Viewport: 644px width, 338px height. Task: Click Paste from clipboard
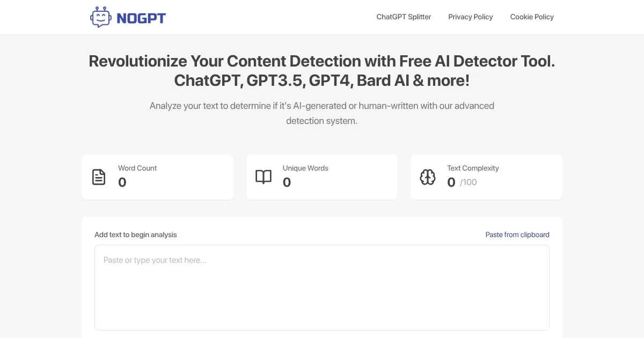click(517, 234)
